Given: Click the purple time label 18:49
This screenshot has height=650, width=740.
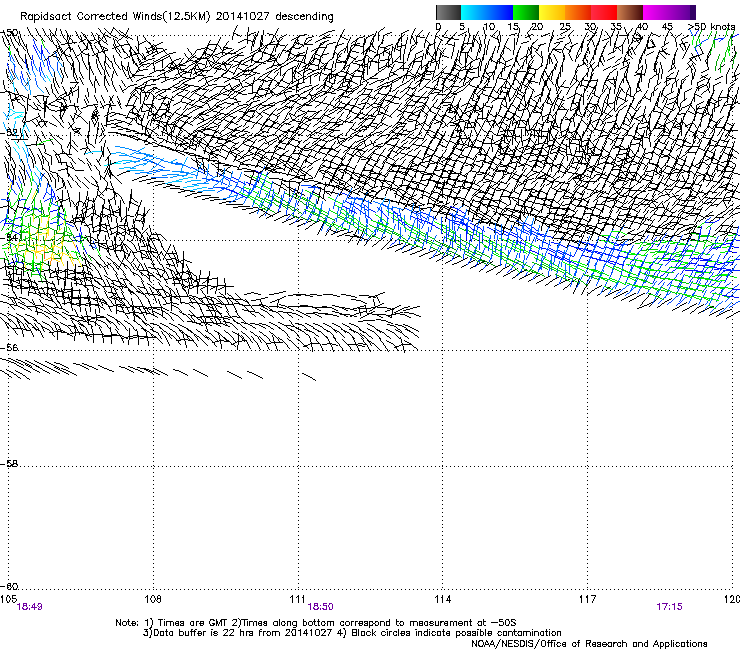Looking at the screenshot, I should 29,607.
